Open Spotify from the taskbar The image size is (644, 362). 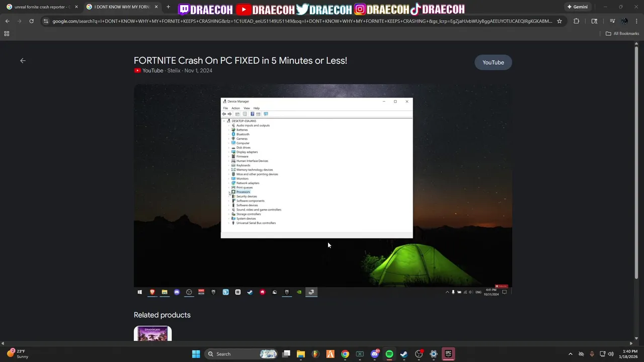pyautogui.click(x=389, y=354)
